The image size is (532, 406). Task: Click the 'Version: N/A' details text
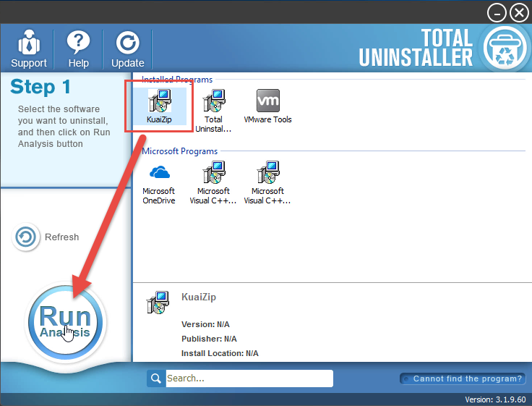[x=205, y=324]
